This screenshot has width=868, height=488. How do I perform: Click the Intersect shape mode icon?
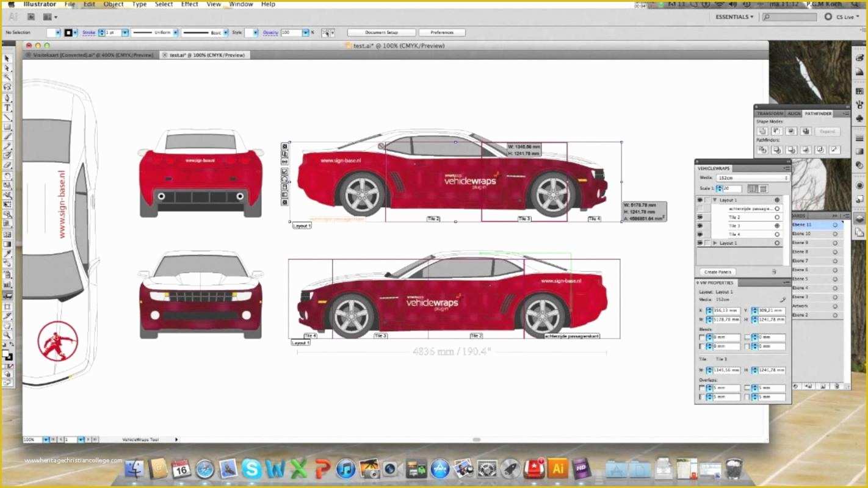792,131
